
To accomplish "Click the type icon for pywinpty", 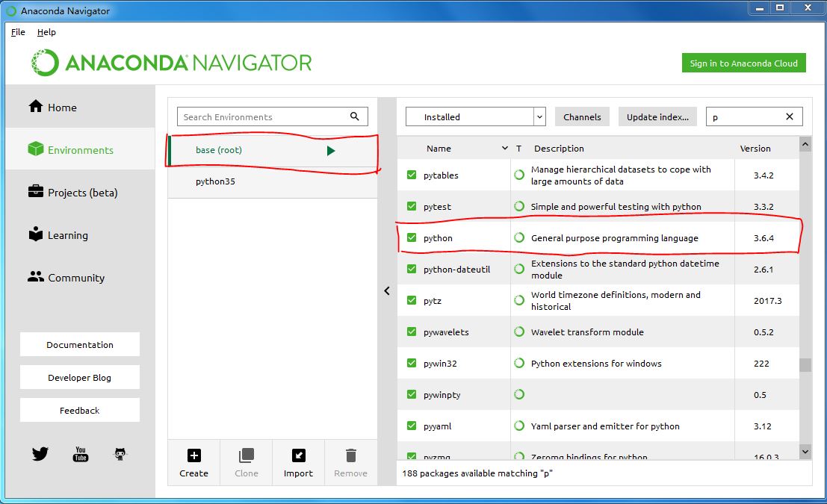I will point(519,394).
